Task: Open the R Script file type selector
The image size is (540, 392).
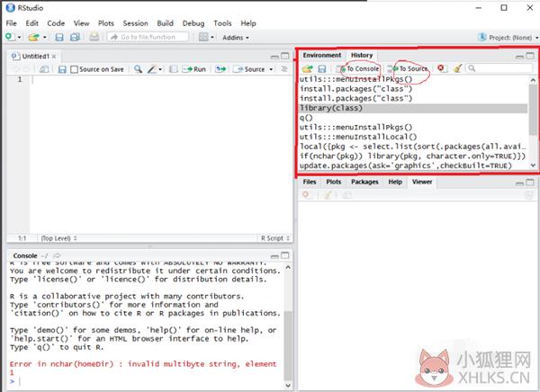Action: click(275, 238)
